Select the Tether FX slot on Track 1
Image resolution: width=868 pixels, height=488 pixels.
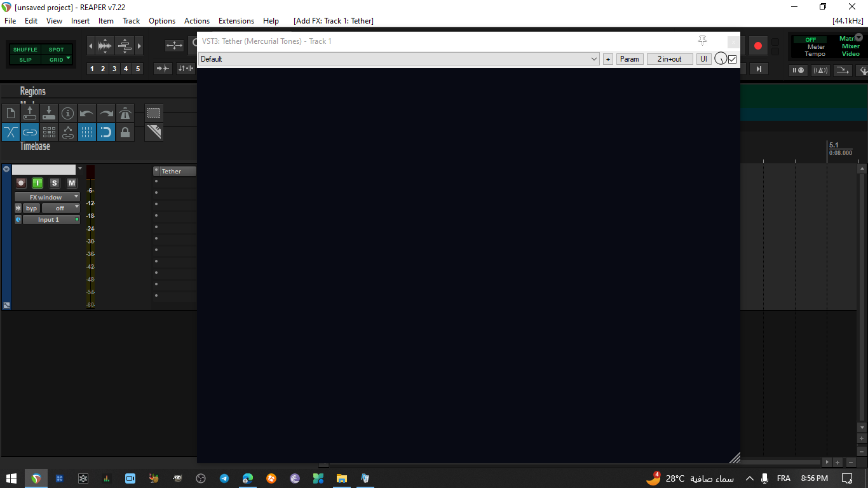pyautogui.click(x=175, y=171)
